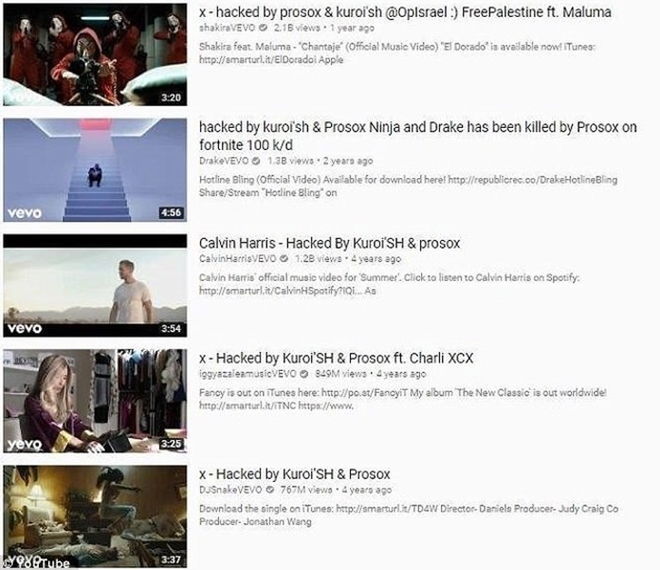Click the verified badge beside DJSnakeVEVO
The height and width of the screenshot is (570, 660).
tap(270, 490)
